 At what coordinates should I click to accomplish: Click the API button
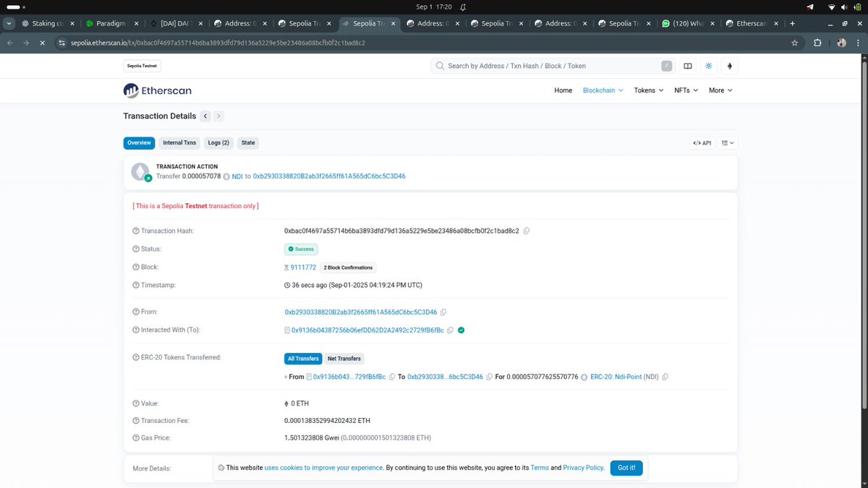tap(702, 143)
